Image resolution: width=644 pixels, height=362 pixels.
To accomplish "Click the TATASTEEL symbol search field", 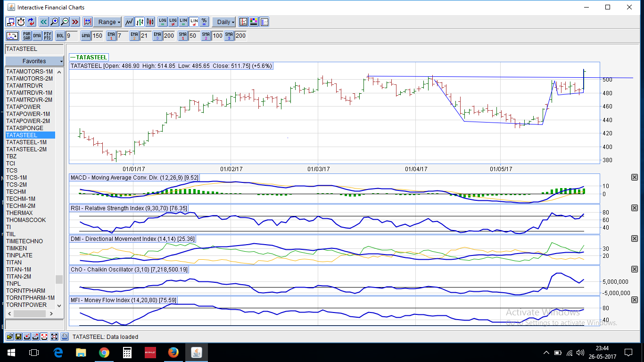I will point(34,49).
